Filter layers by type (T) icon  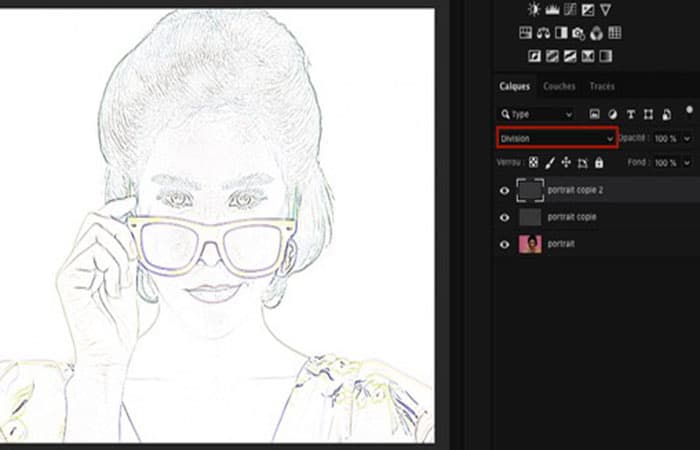(631, 115)
